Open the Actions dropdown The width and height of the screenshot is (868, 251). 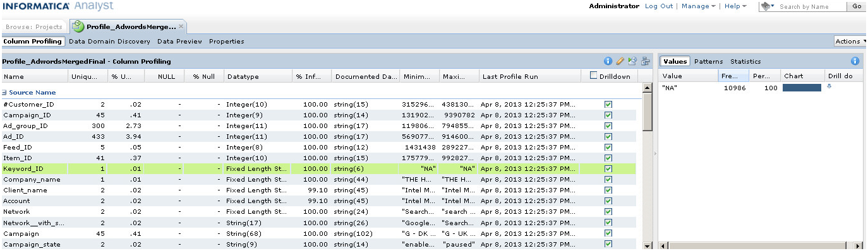click(x=851, y=41)
